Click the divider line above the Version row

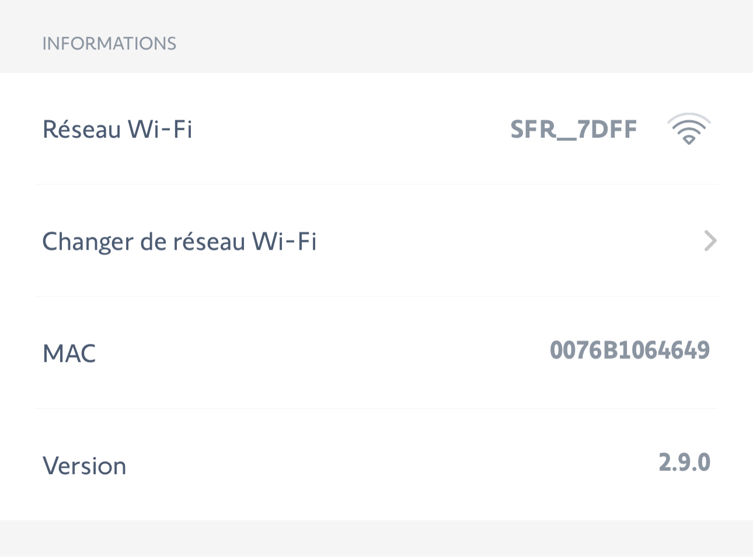click(x=376, y=408)
